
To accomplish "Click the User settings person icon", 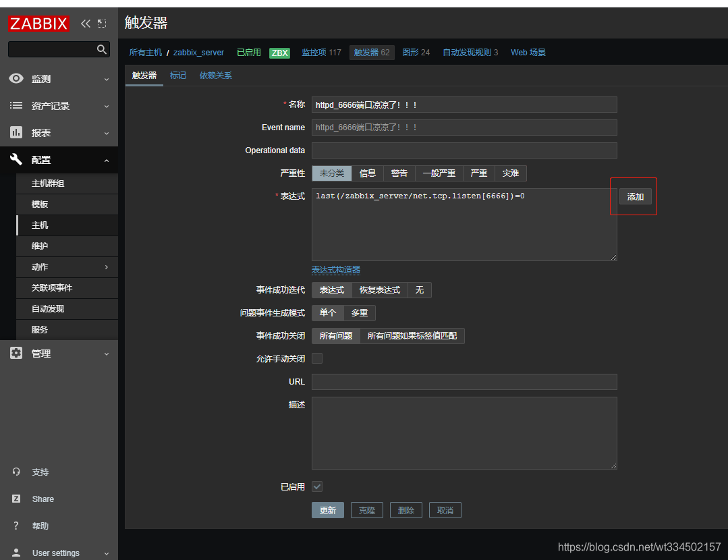I will coord(16,553).
